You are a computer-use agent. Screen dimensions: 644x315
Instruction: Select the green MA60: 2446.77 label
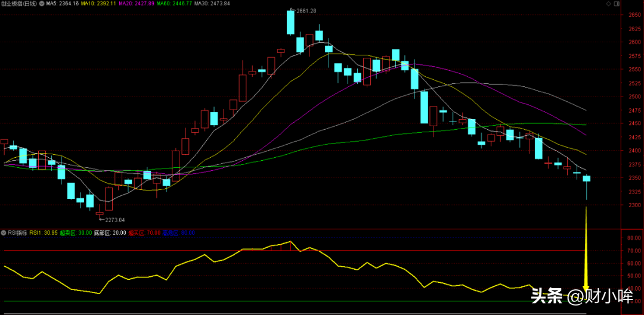pos(175,4)
